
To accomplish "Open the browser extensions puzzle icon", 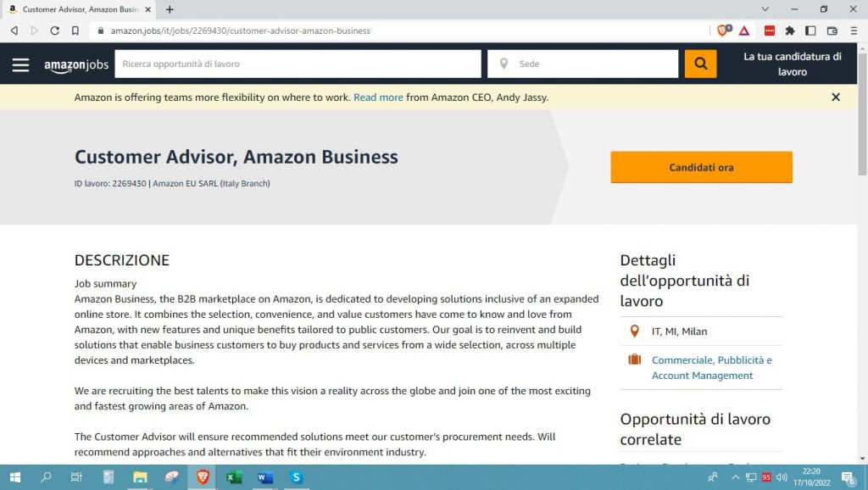I will click(790, 31).
